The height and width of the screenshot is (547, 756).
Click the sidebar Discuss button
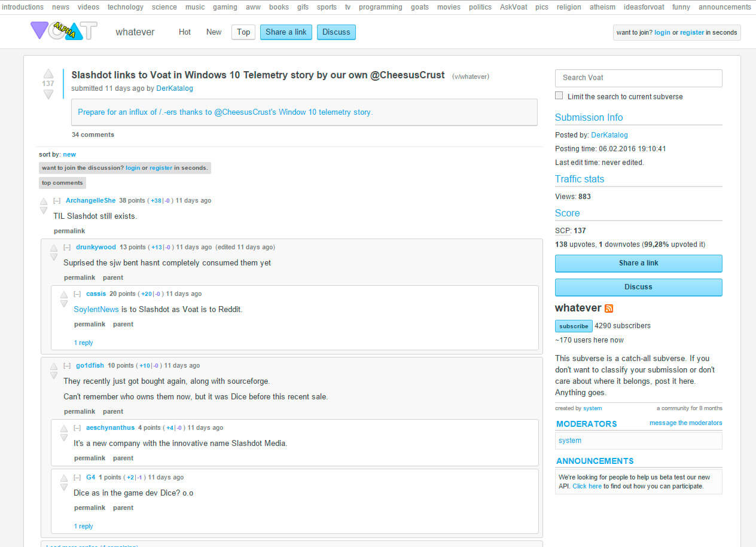(x=638, y=287)
